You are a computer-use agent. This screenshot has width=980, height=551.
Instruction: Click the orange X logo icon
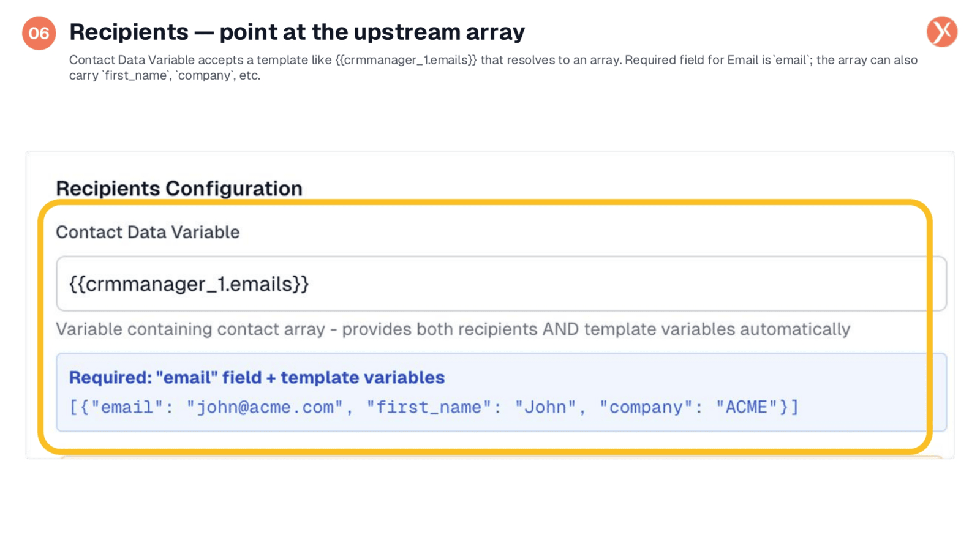(x=942, y=32)
